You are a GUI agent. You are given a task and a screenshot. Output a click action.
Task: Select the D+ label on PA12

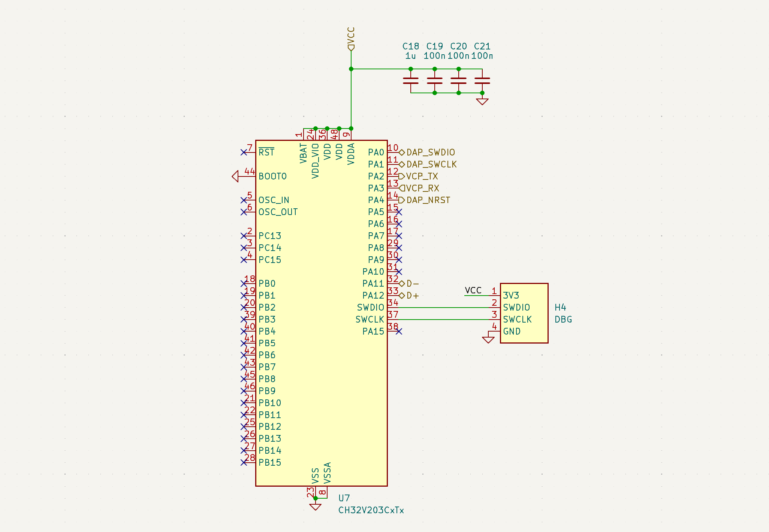tap(409, 296)
